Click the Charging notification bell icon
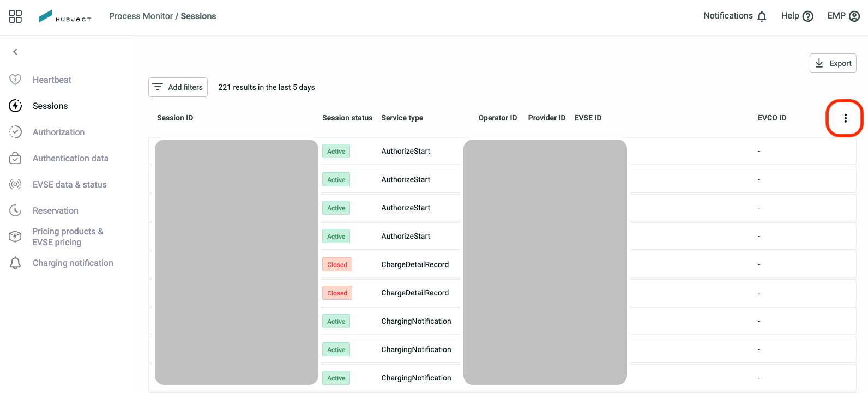 click(x=15, y=263)
